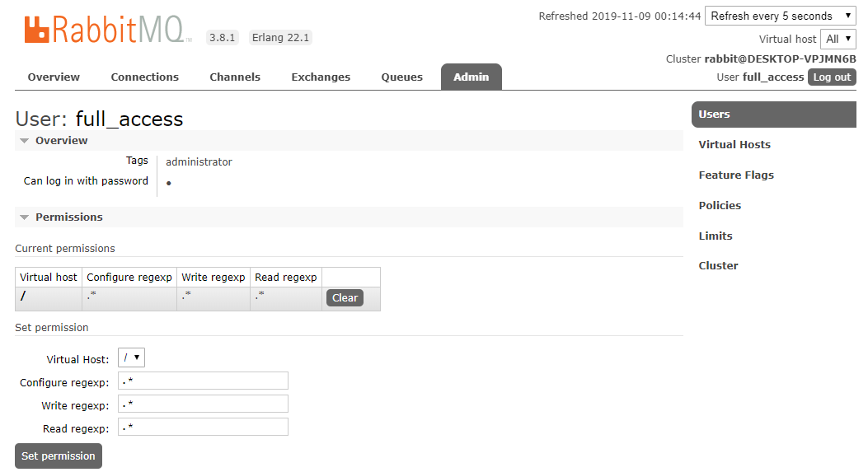Open Feature Flags in the sidebar
The height and width of the screenshot is (472, 868).
point(735,175)
